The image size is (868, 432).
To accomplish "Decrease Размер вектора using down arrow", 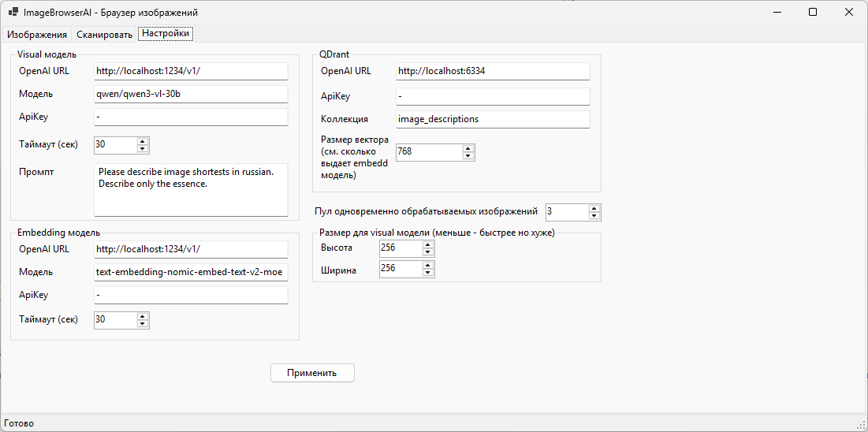I will (468, 155).
